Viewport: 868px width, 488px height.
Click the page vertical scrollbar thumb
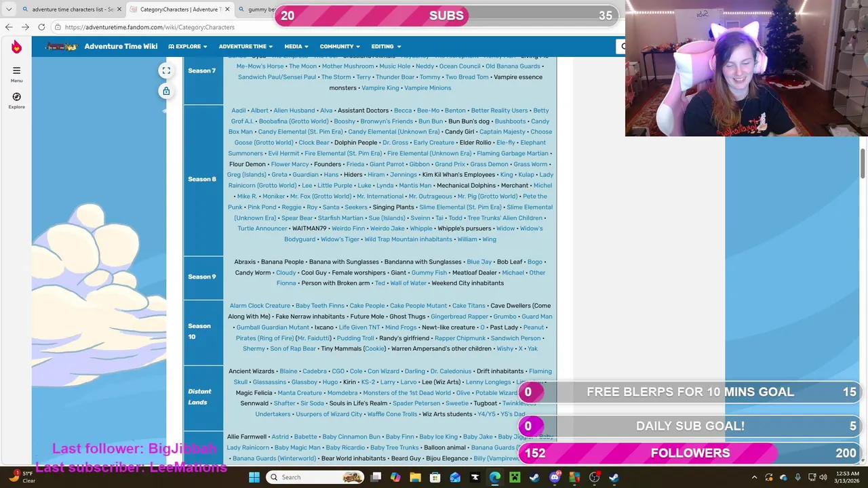click(x=863, y=163)
